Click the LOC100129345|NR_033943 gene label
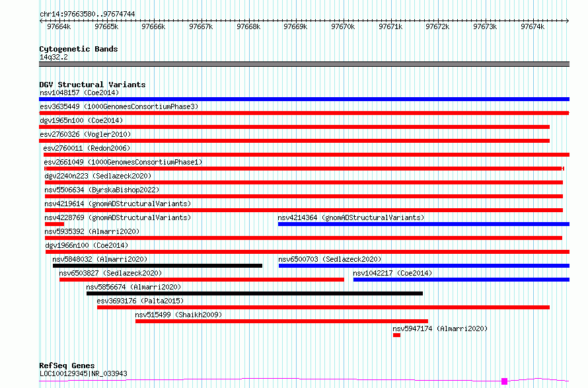Viewport: 588px width, 388px height. [x=83, y=373]
